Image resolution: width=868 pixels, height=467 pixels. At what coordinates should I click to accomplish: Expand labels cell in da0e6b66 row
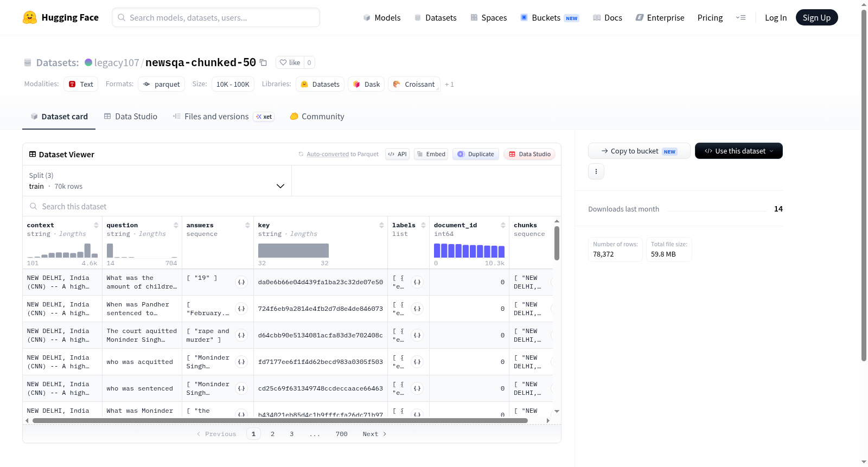click(417, 282)
